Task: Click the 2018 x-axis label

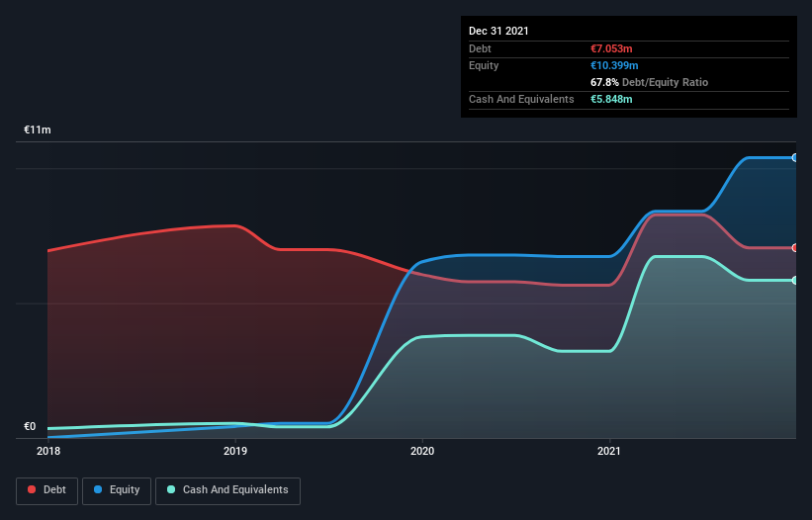Action: (x=48, y=451)
